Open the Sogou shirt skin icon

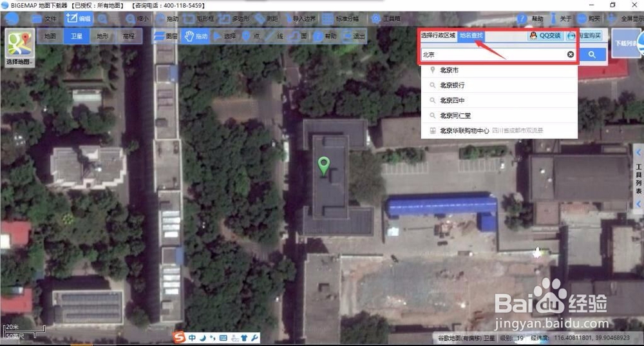click(x=244, y=338)
